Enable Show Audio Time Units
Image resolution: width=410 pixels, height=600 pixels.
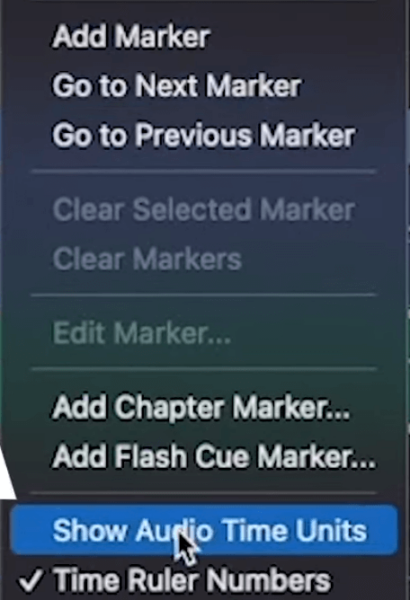205,530
